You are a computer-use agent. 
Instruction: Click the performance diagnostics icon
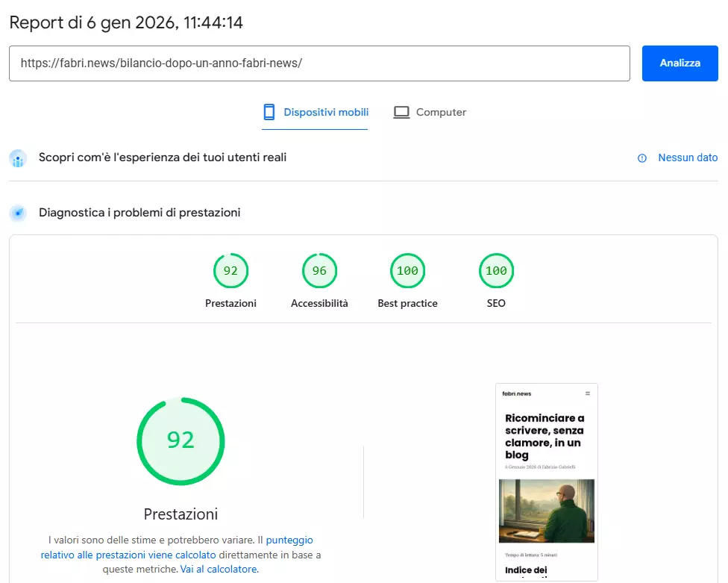18,213
